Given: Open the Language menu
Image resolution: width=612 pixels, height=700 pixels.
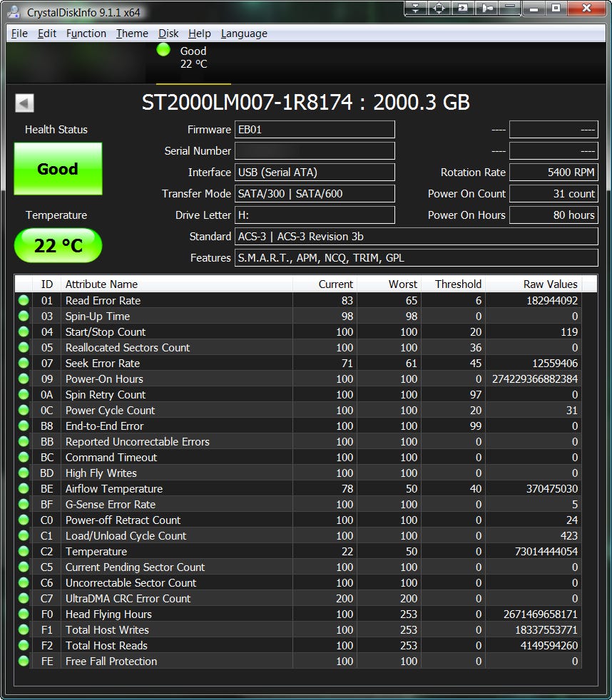Looking at the screenshot, I should tap(244, 34).
